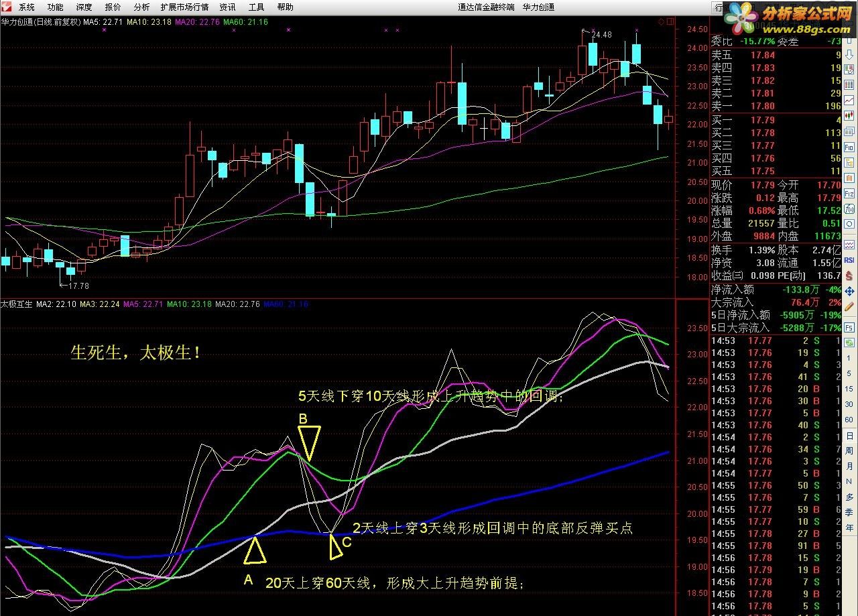Click the green refresh icon in sidebar
858x616 pixels.
click(849, 343)
